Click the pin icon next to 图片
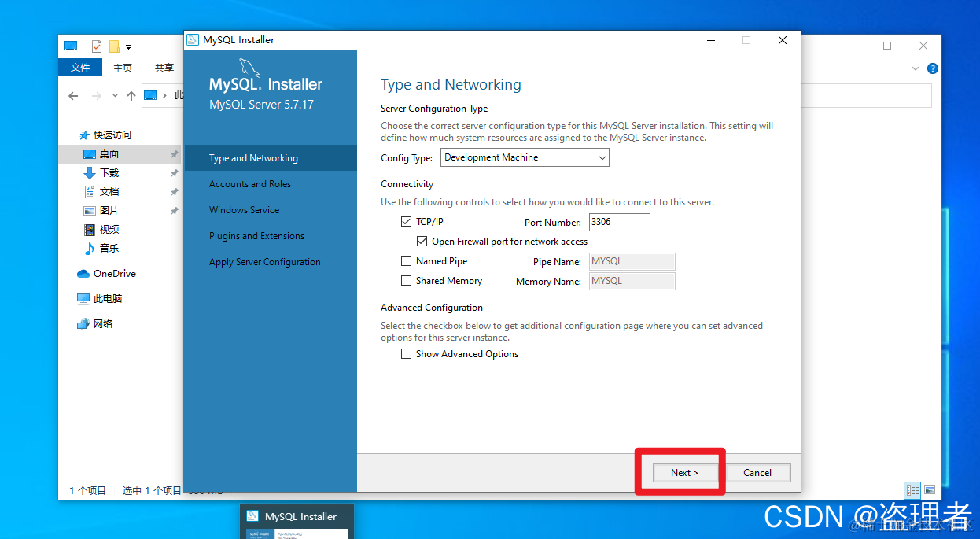This screenshot has height=539, width=980. point(175,211)
